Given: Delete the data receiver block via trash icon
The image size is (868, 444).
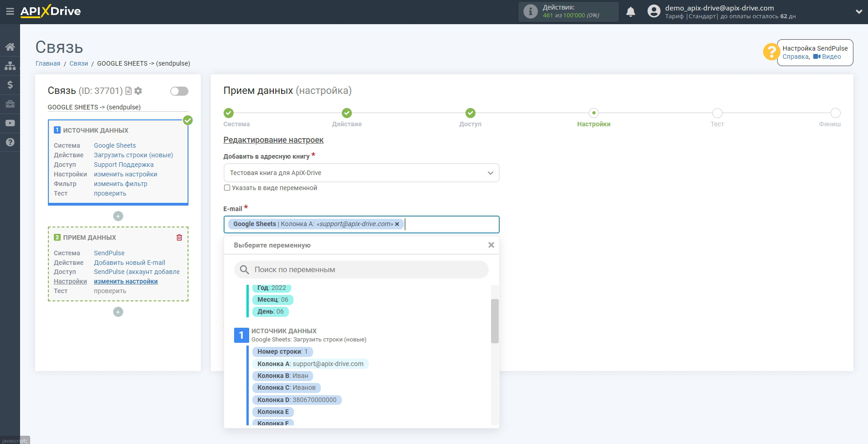Looking at the screenshot, I should pyautogui.click(x=179, y=237).
